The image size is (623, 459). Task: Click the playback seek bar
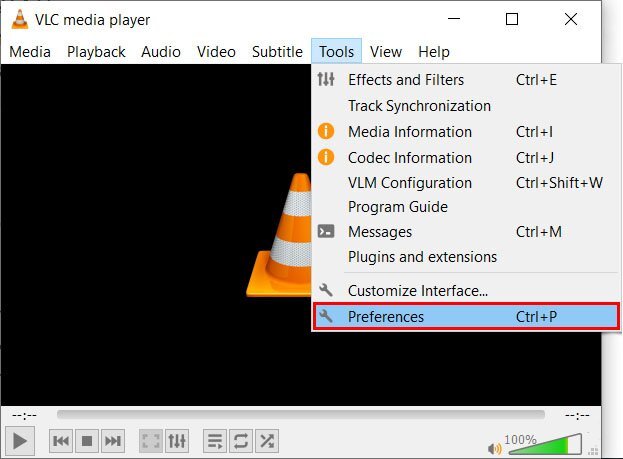pos(301,415)
